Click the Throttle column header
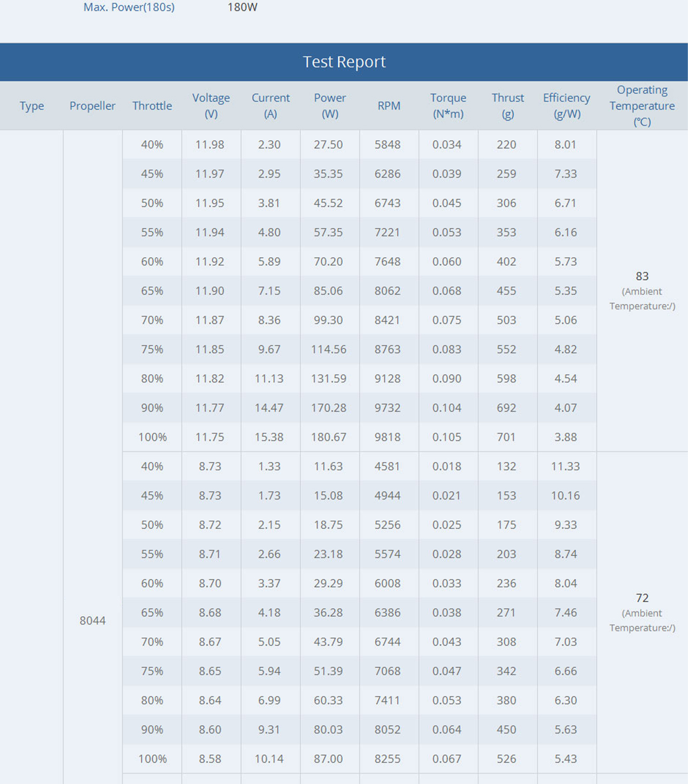Screen dimensions: 688x784 pyautogui.click(x=152, y=106)
